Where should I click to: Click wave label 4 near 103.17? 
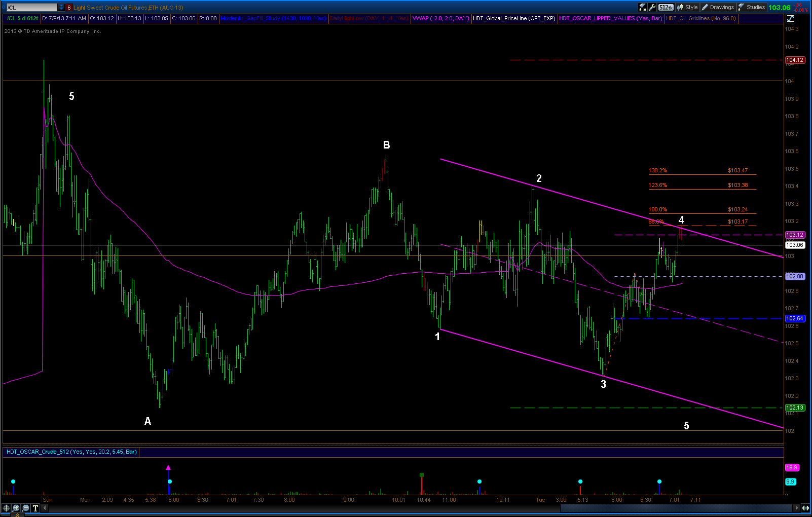click(x=681, y=220)
